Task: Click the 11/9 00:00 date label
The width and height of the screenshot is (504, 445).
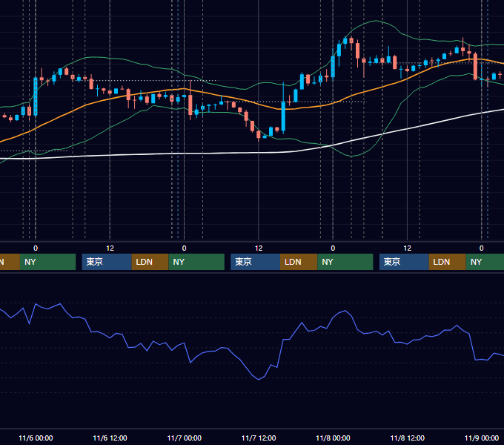Action: [x=482, y=438]
